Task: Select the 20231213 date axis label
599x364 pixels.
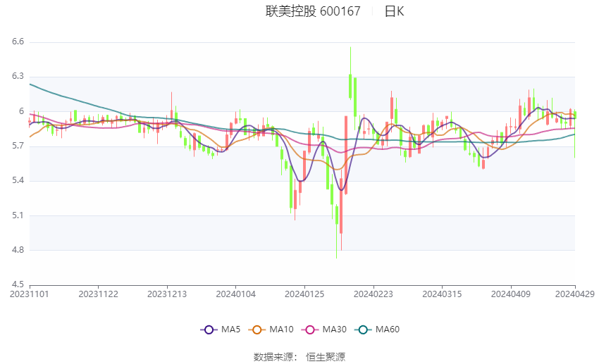Action: click(167, 294)
